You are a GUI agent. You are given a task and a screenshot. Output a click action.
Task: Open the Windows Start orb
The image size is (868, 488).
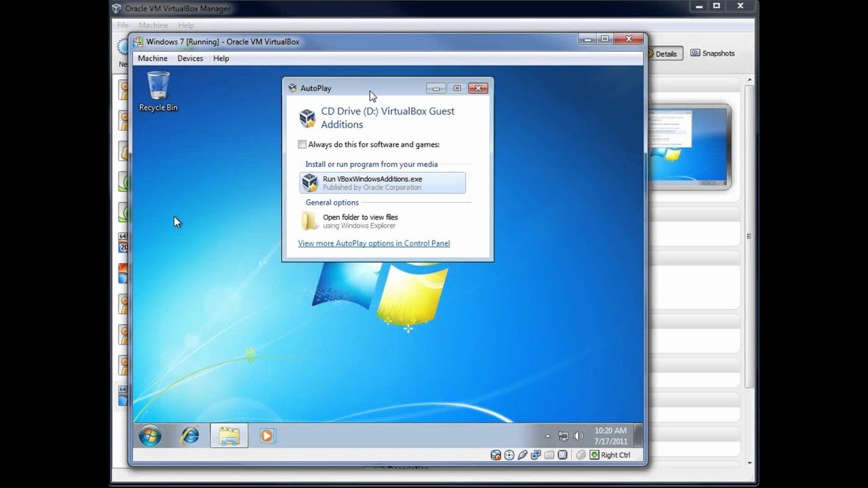click(x=150, y=436)
